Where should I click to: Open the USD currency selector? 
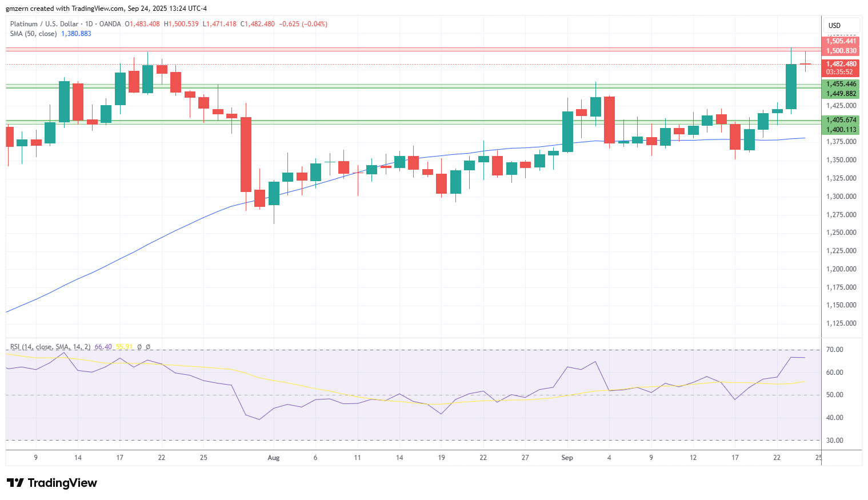pyautogui.click(x=841, y=25)
